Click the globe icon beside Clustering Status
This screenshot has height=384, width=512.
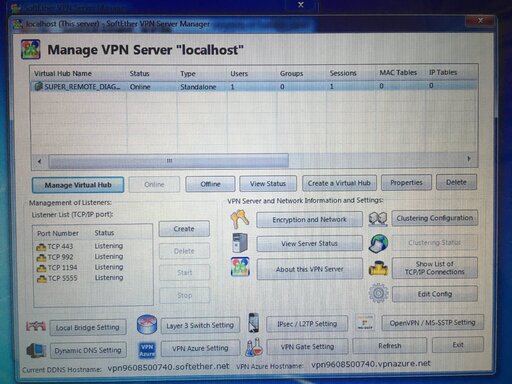pos(378,243)
